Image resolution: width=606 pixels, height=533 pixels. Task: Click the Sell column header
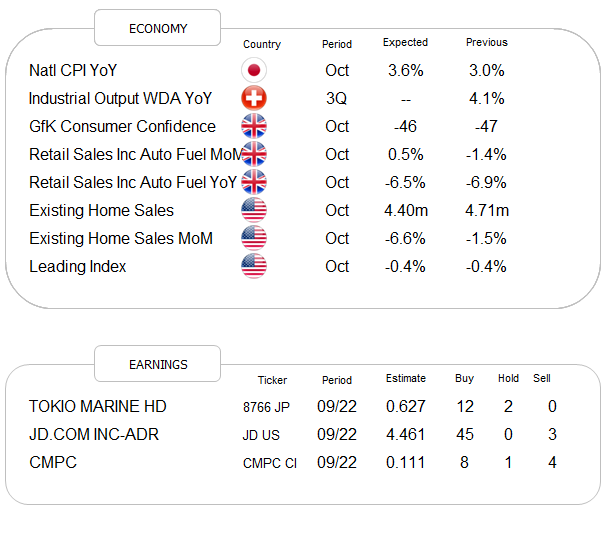pyautogui.click(x=542, y=378)
